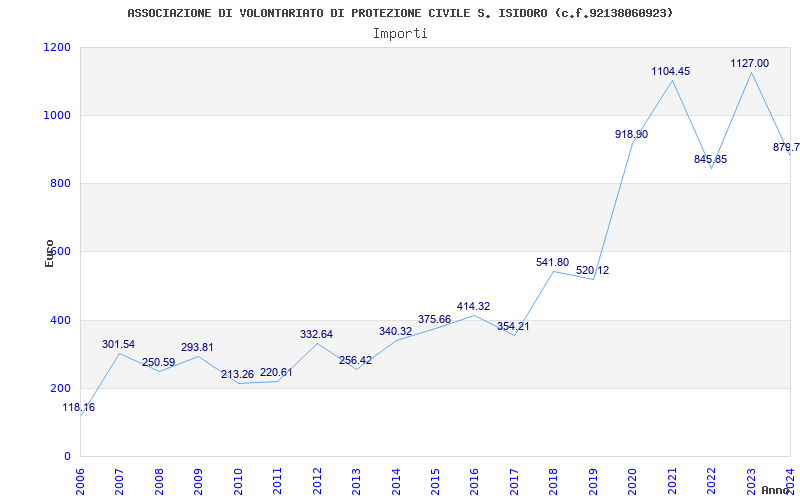Screen dimensions: 800x500
Task: Select the 354.21 data label
Action: pos(513,327)
